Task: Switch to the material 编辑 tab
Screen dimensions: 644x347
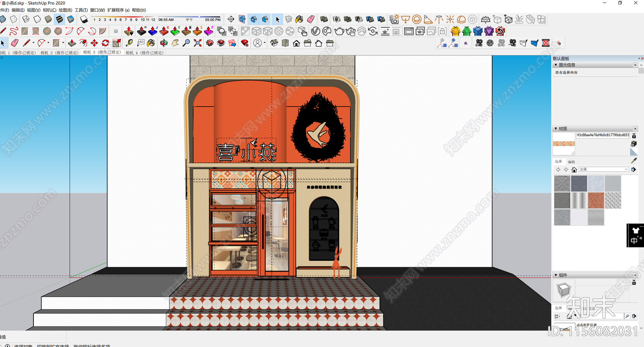Action: point(572,162)
